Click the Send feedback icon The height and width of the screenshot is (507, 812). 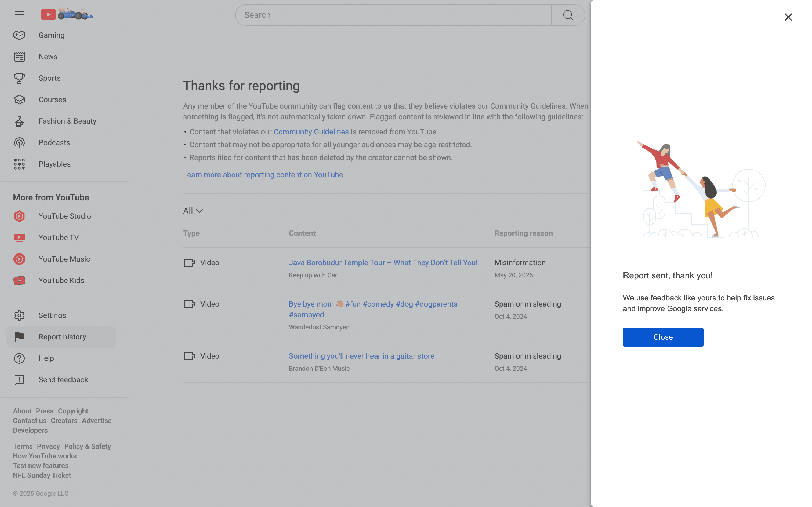pos(19,380)
